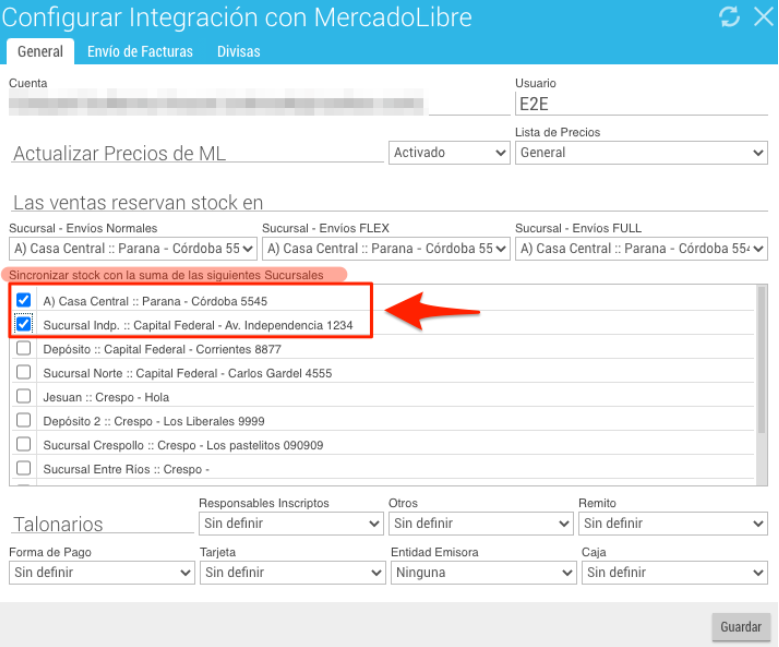The image size is (779, 647).
Task: Open the Divisas tab
Action: (x=238, y=52)
